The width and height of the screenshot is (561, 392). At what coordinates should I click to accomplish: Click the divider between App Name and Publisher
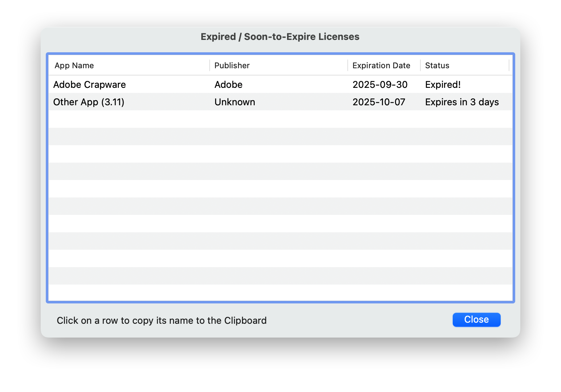pyautogui.click(x=210, y=66)
